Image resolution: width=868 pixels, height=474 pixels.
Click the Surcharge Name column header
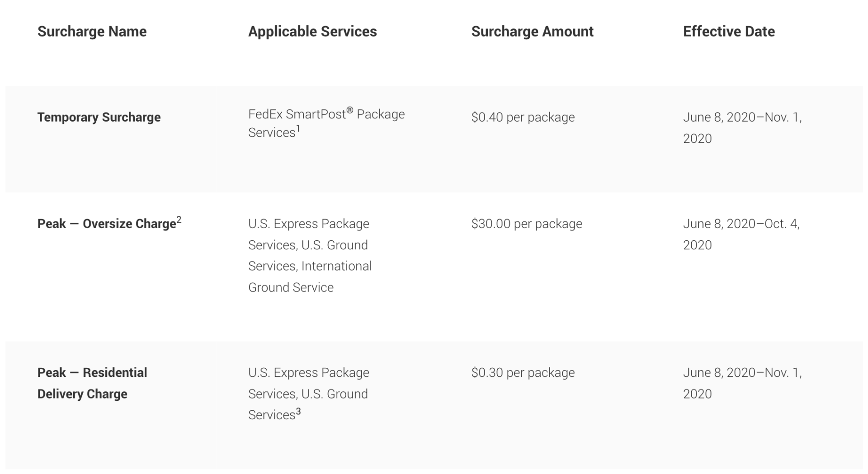(92, 32)
